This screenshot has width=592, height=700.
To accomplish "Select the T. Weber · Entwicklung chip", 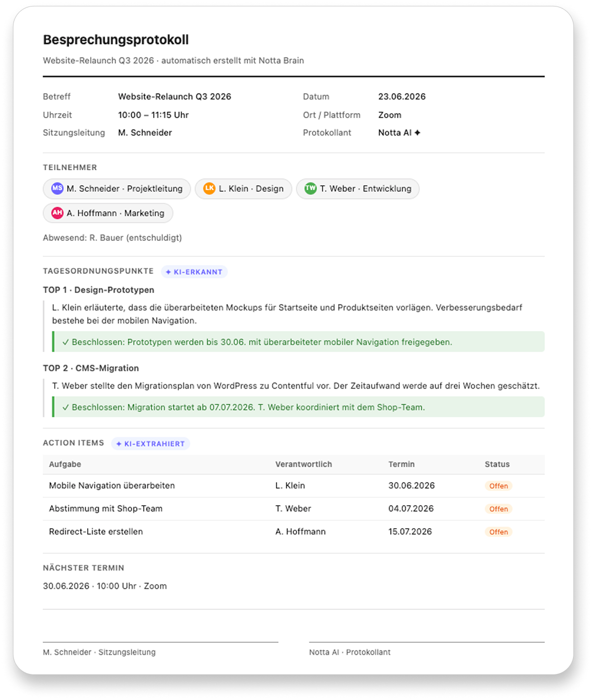I will (x=358, y=189).
